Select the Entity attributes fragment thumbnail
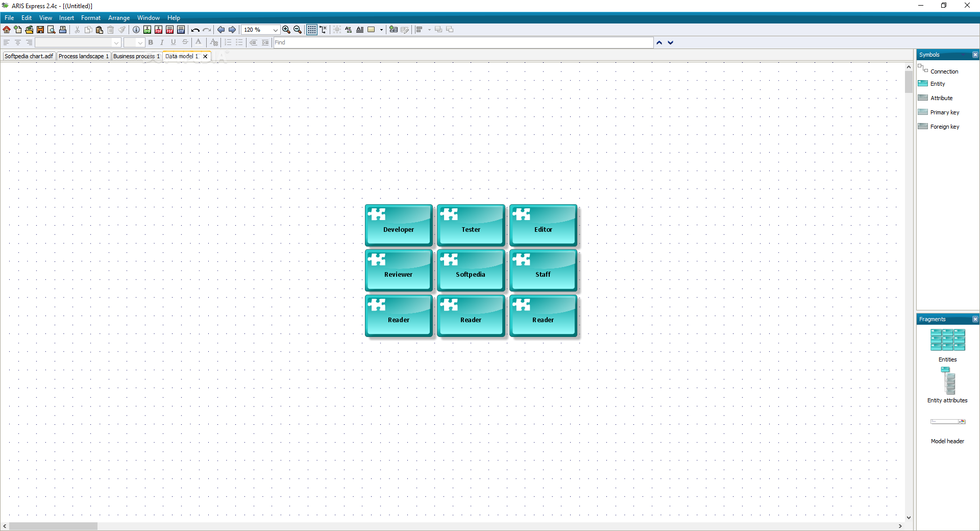This screenshot has height=531, width=980. (x=947, y=380)
